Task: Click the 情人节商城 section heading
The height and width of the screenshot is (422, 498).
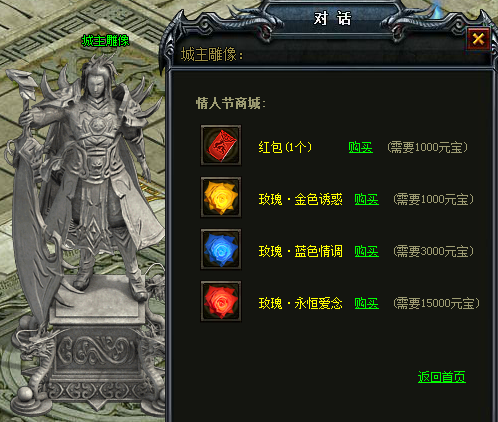Action: [x=231, y=103]
